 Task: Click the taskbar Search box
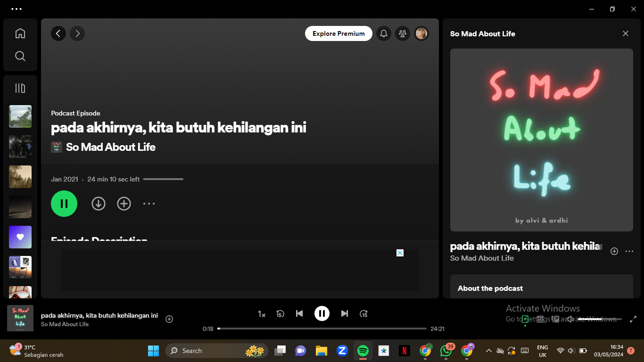point(216,351)
